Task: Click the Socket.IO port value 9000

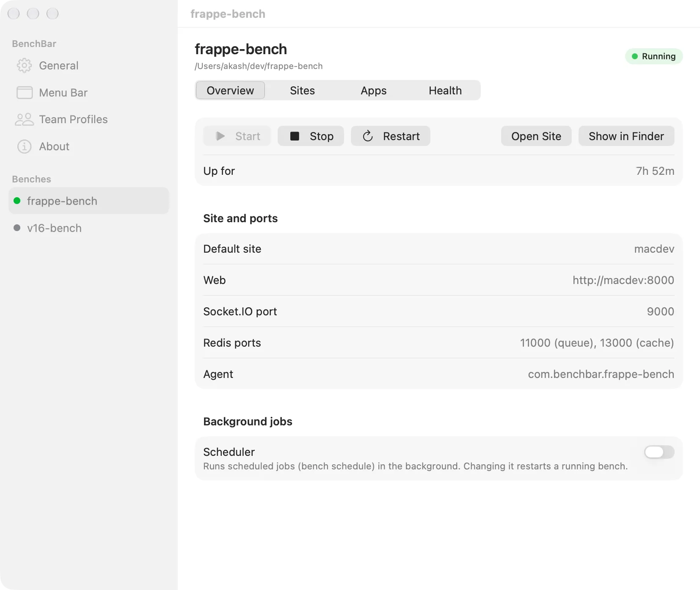Action: (x=661, y=311)
